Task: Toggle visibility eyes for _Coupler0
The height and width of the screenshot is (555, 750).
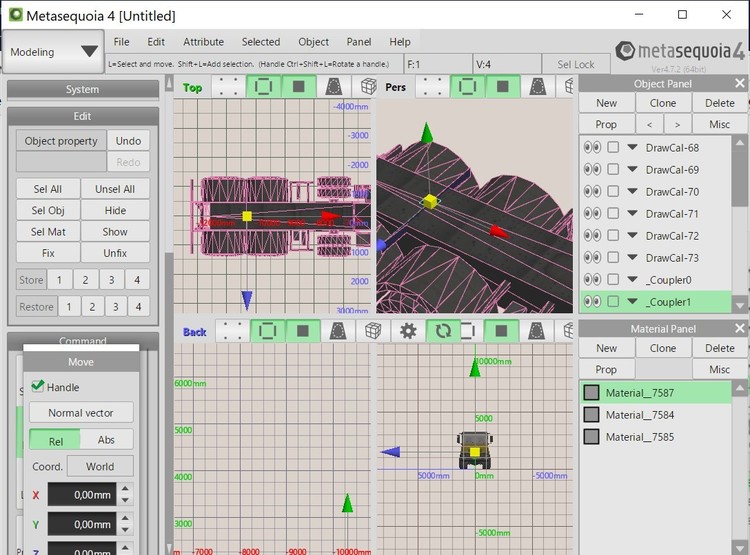Action: [592, 279]
